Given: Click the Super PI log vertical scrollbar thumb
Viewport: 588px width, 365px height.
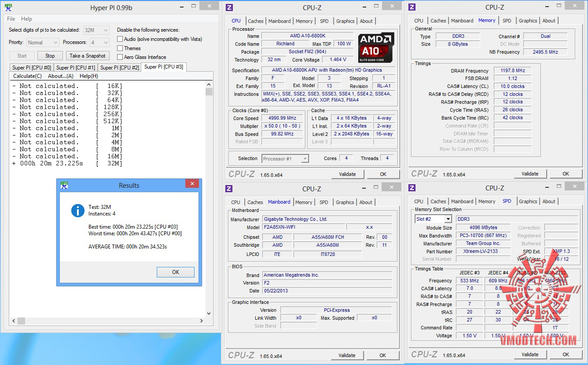Looking at the screenshot, I should (x=209, y=91).
